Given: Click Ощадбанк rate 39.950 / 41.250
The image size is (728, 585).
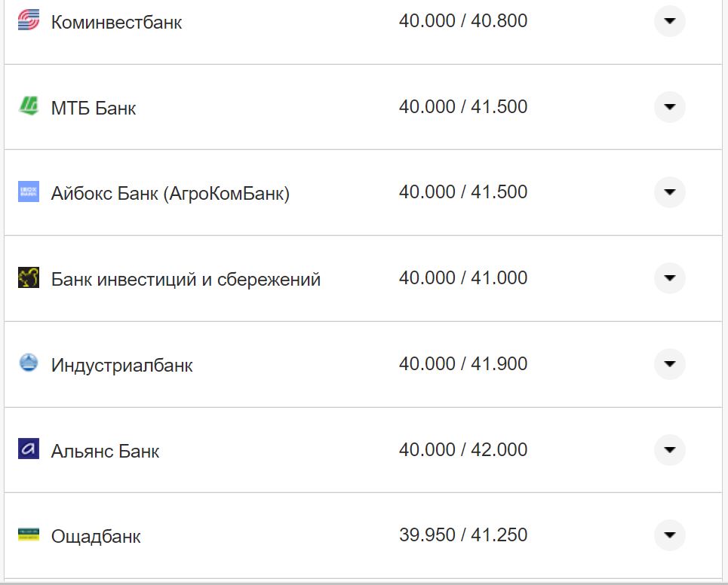Looking at the screenshot, I should pos(462,535).
